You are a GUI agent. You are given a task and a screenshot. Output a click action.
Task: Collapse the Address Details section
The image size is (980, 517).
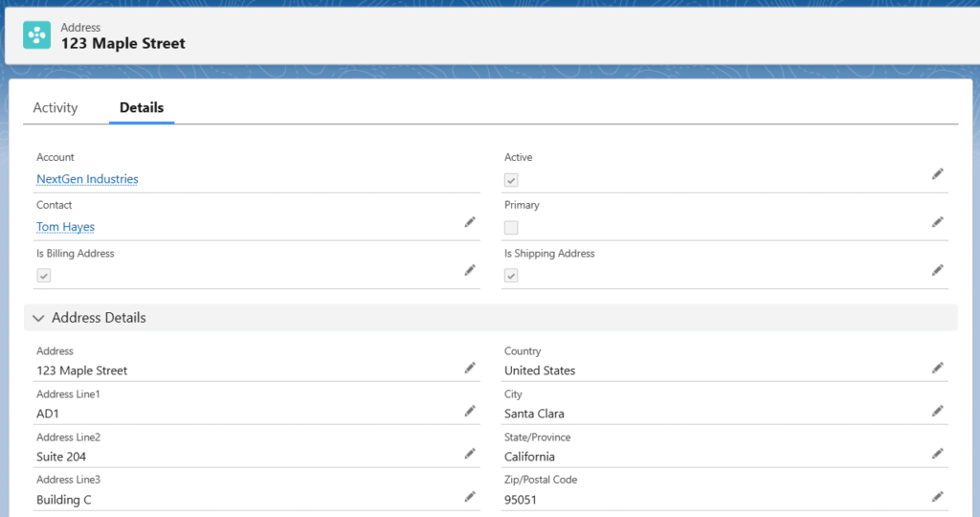pyautogui.click(x=39, y=318)
